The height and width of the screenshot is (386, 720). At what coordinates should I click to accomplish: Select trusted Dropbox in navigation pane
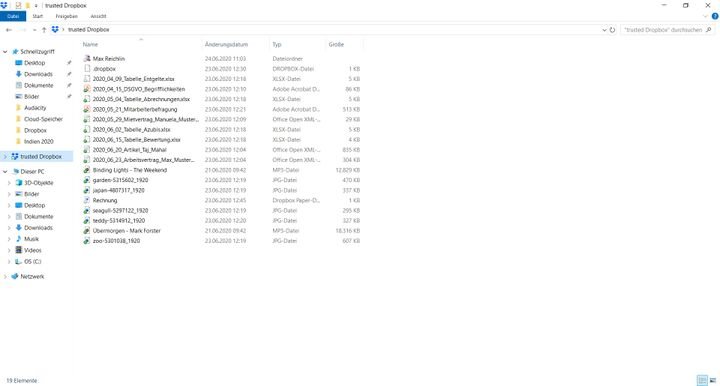click(x=41, y=157)
